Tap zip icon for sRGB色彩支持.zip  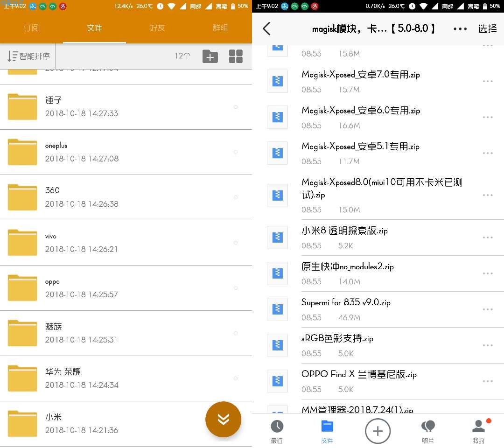[x=278, y=345]
